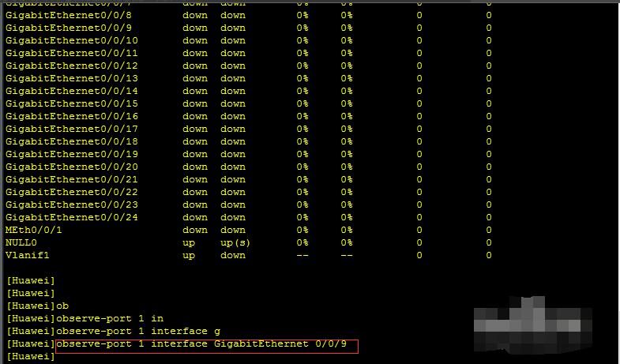Image resolution: width=620 pixels, height=364 pixels.
Task: Click the up physical status of NULL0
Action: [x=189, y=242]
